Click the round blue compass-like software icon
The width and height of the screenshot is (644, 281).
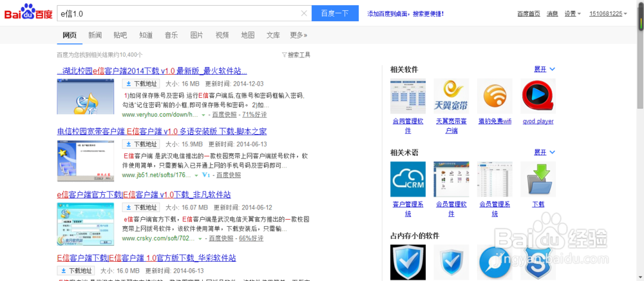tap(495, 262)
